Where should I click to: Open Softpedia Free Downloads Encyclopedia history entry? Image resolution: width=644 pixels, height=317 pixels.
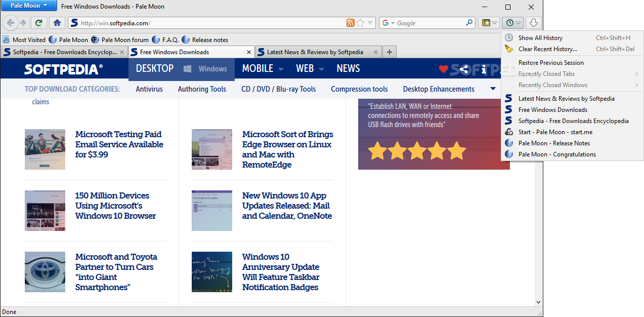pos(572,121)
